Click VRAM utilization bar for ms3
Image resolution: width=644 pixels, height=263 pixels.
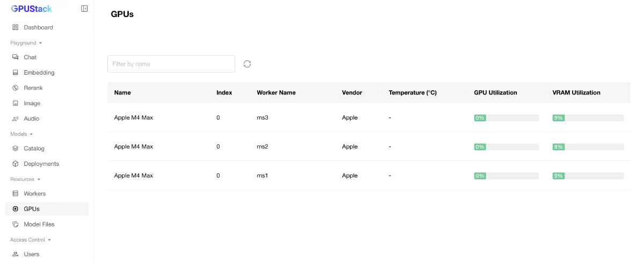pos(588,118)
